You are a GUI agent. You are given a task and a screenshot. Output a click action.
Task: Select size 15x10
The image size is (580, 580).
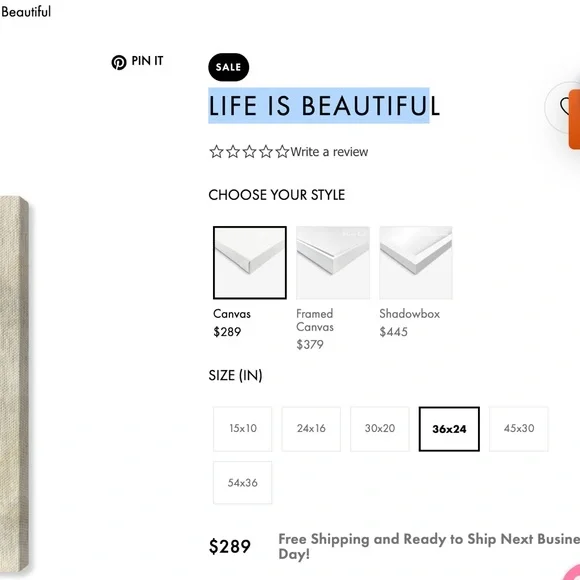243,429
